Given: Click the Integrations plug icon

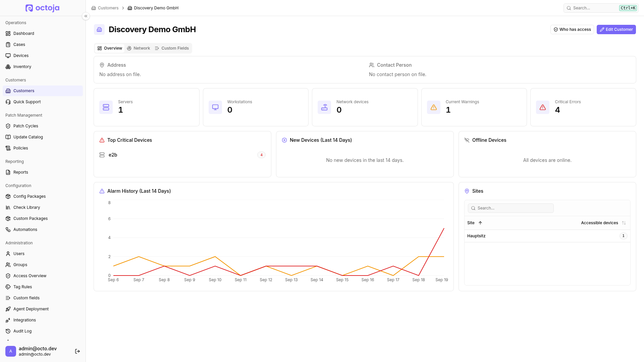Looking at the screenshot, I should coord(8,320).
